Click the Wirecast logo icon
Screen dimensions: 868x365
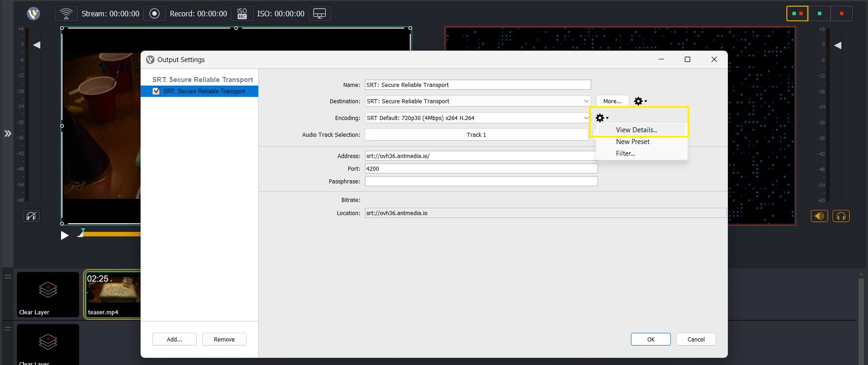coord(33,14)
